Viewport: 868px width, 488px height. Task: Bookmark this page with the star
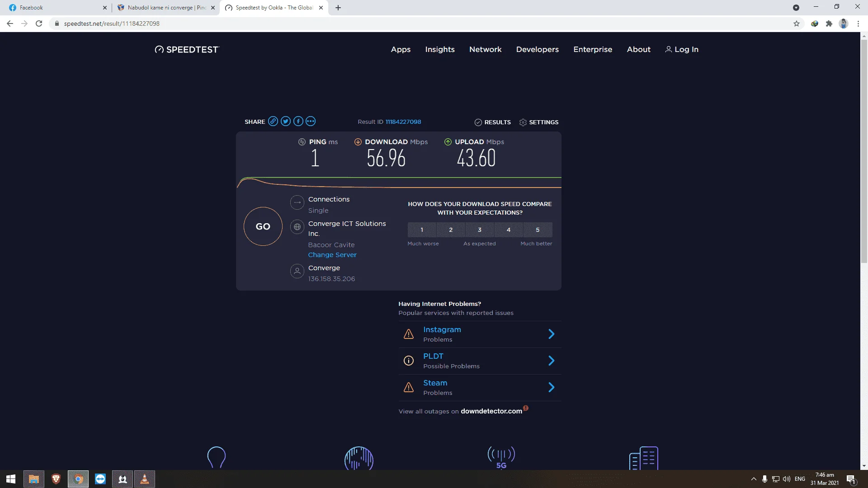797,23
